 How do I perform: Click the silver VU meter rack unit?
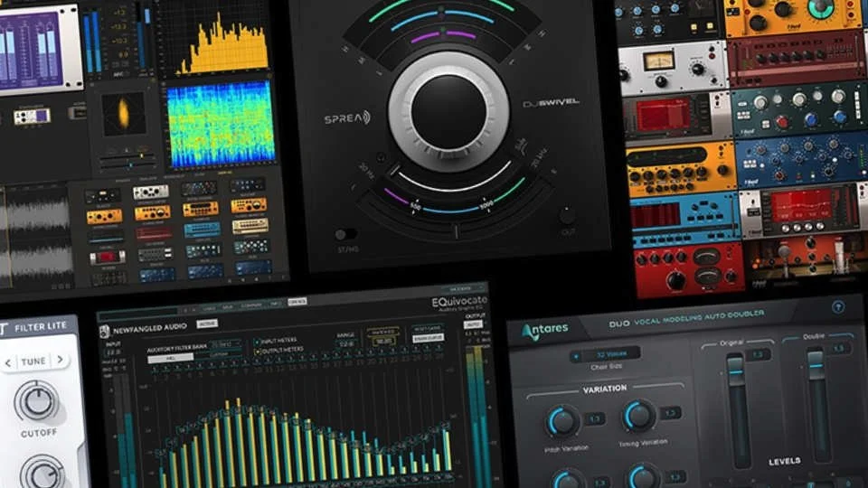pyautogui.click(x=672, y=68)
